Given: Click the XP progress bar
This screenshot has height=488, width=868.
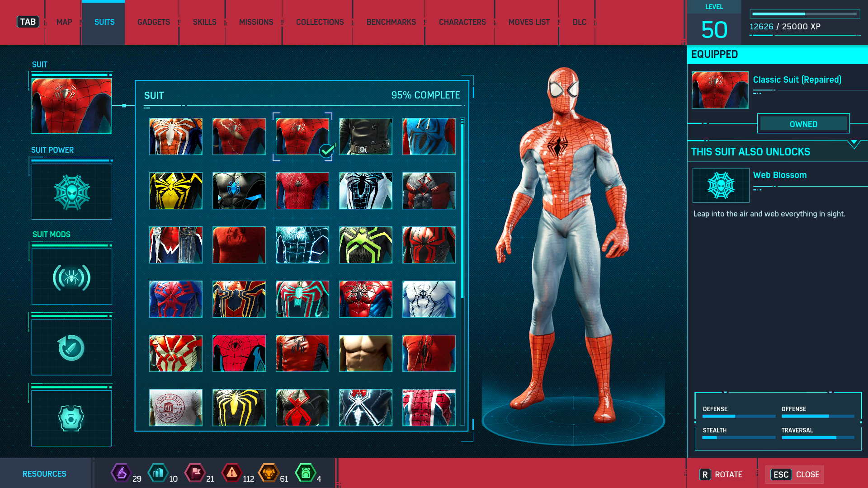Looking at the screenshot, I should 804,14.
